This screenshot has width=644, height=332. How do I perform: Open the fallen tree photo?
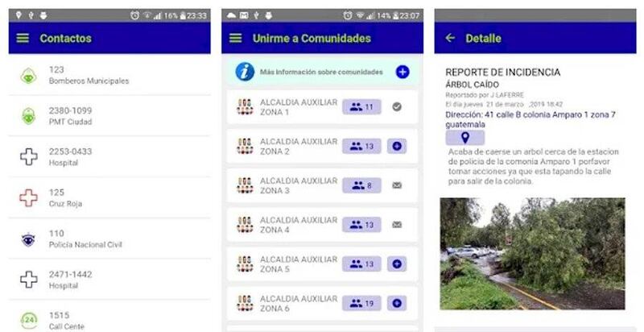[532, 254]
